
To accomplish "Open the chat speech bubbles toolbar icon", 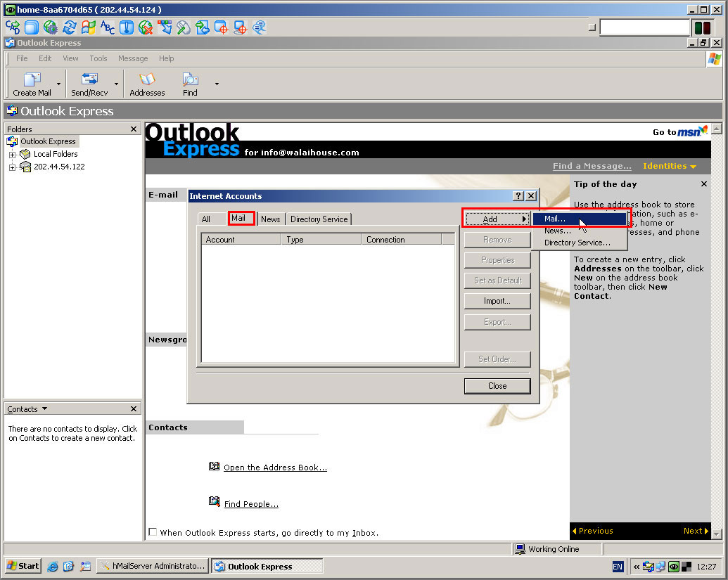I will pyautogui.click(x=260, y=27).
